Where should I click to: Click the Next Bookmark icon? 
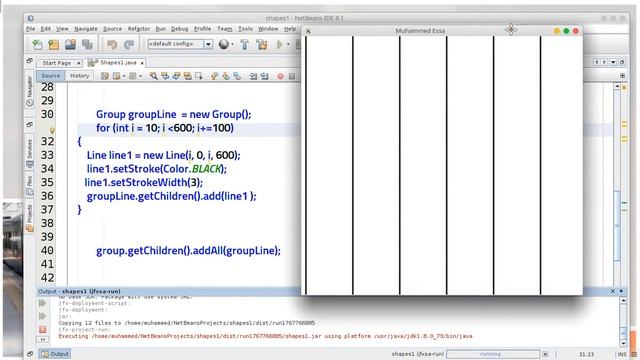point(226,76)
